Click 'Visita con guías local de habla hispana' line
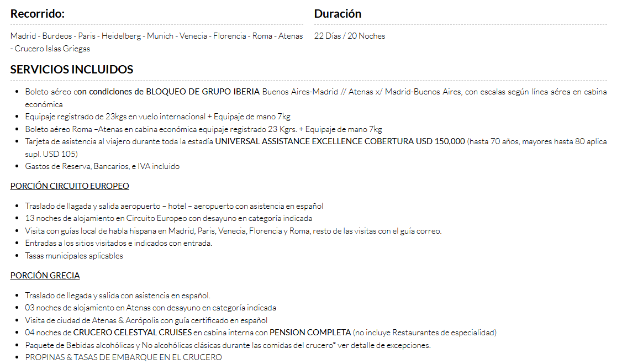 coord(233,231)
